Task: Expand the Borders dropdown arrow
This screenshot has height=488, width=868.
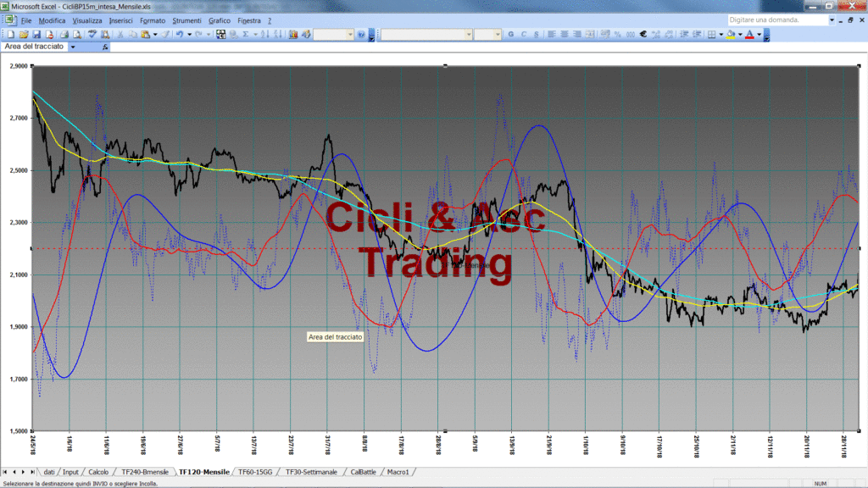Action: pyautogui.click(x=721, y=34)
